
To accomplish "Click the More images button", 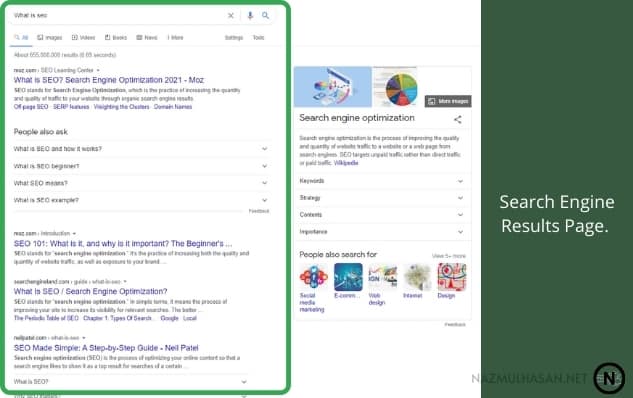I will click(448, 101).
